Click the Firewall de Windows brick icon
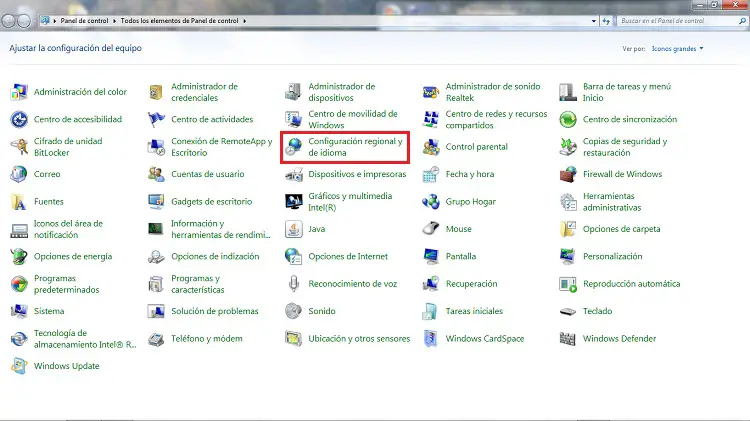750x421 pixels. (x=568, y=174)
